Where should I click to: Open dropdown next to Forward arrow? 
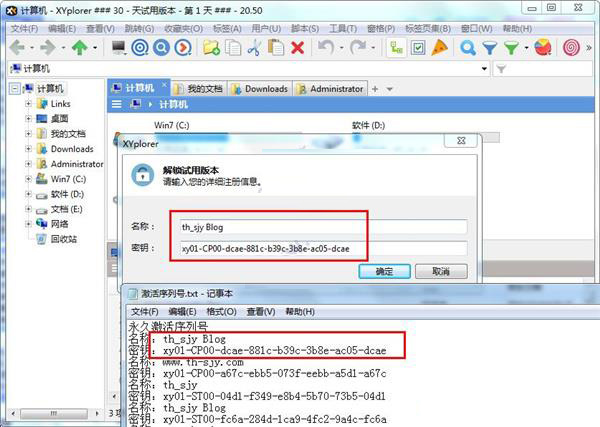click(63, 48)
